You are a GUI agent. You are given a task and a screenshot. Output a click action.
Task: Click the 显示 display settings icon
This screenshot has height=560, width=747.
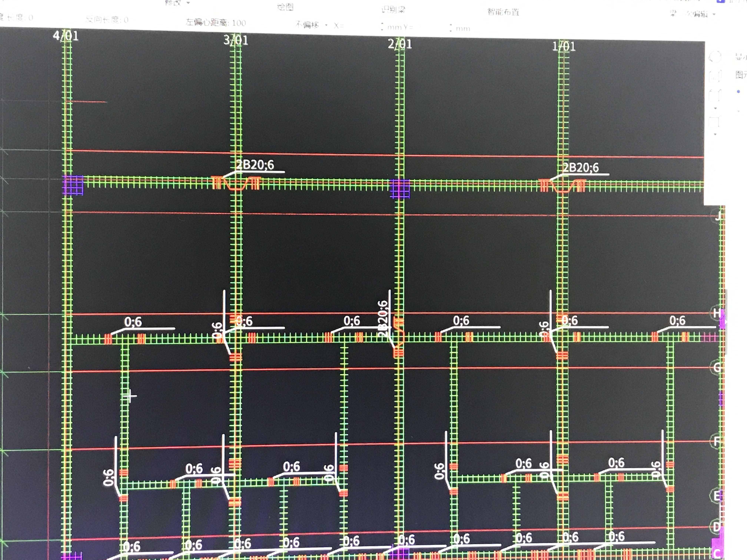tap(741, 57)
